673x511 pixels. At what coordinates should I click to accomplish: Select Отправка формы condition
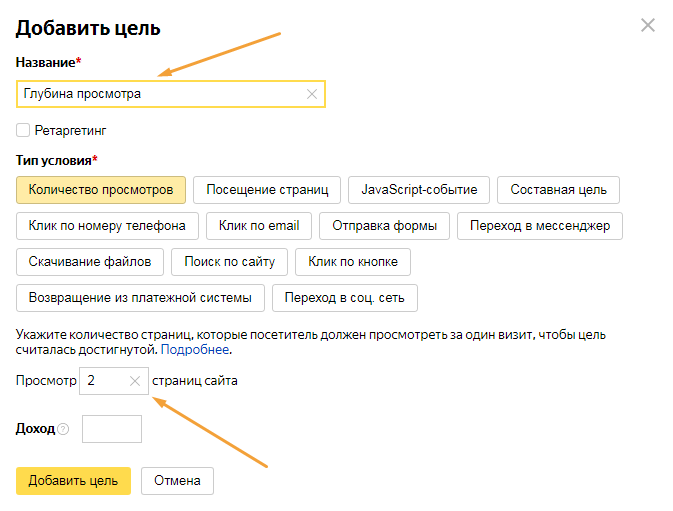[x=384, y=226]
